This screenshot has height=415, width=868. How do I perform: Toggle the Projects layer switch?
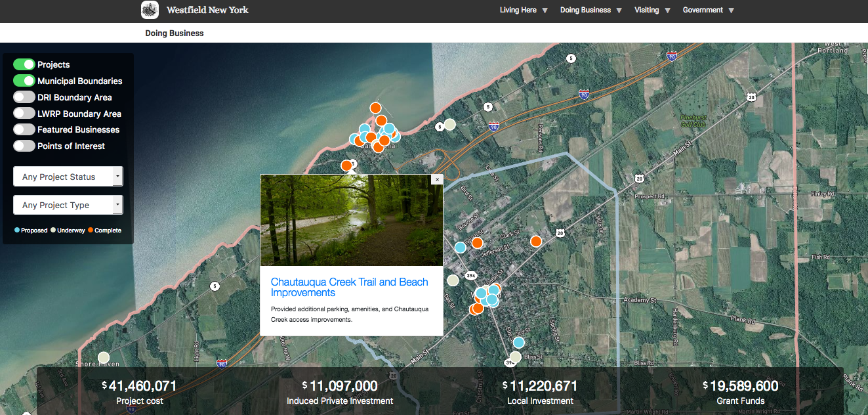[x=24, y=64]
